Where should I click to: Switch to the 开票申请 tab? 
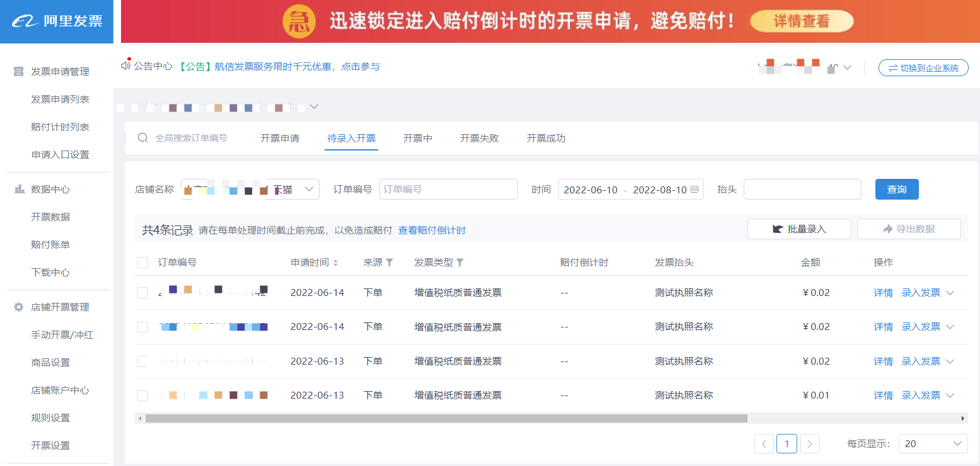point(280,138)
